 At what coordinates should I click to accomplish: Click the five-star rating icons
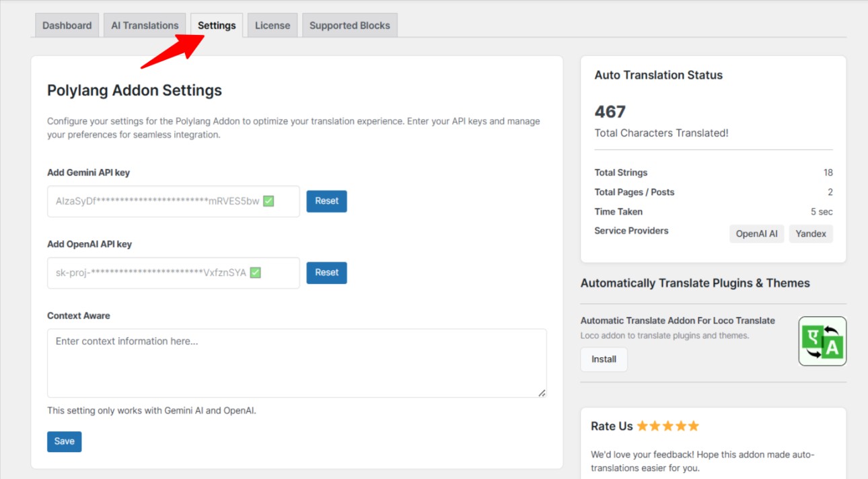coord(668,426)
